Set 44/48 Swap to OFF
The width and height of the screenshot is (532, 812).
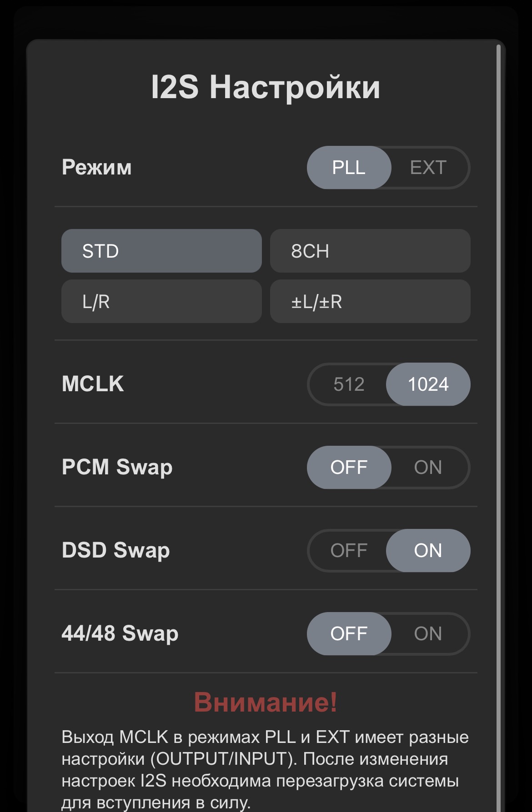[x=349, y=634]
